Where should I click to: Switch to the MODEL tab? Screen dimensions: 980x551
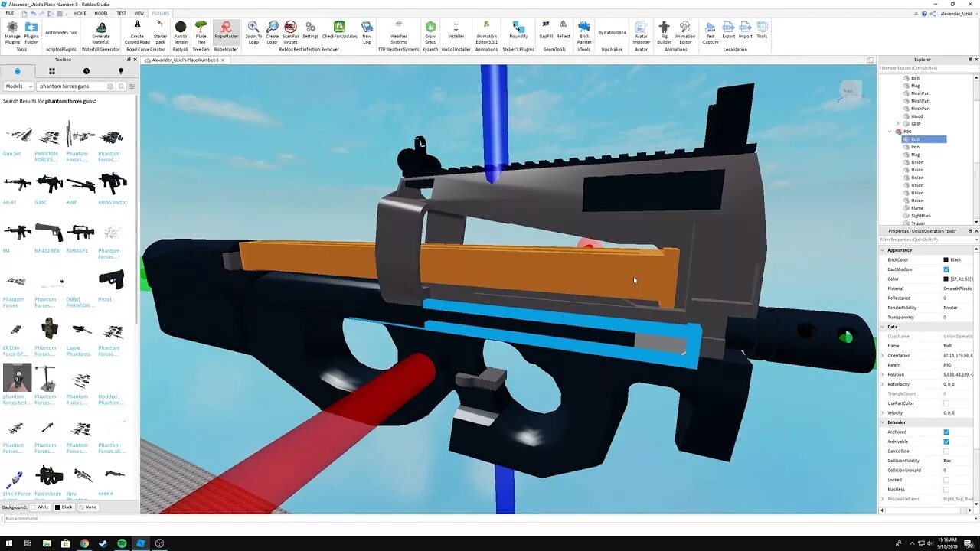(x=101, y=13)
